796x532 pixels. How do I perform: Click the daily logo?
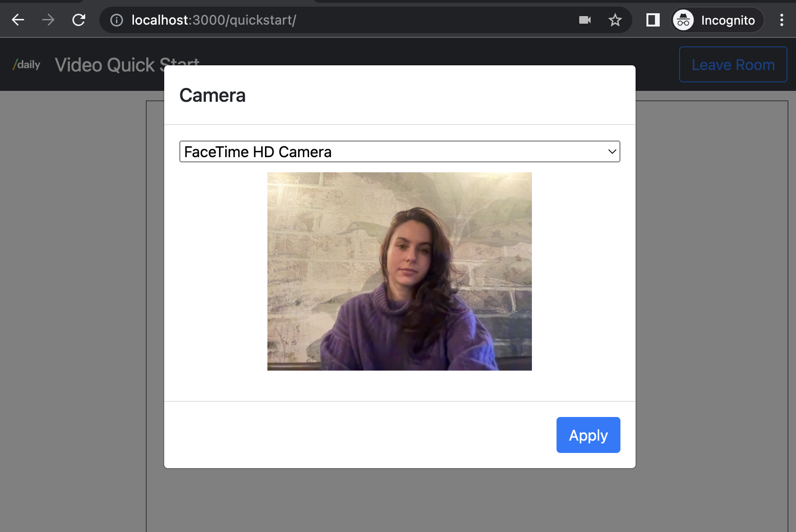tap(27, 64)
